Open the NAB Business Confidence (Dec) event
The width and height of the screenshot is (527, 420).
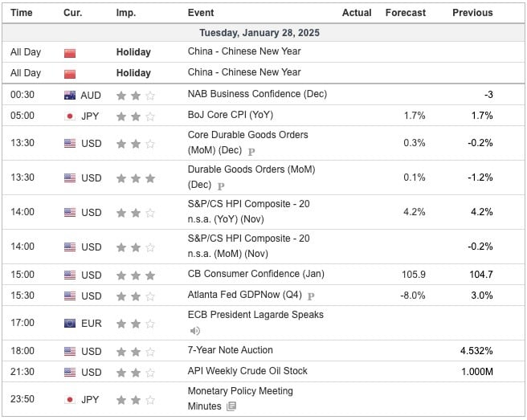pos(257,94)
